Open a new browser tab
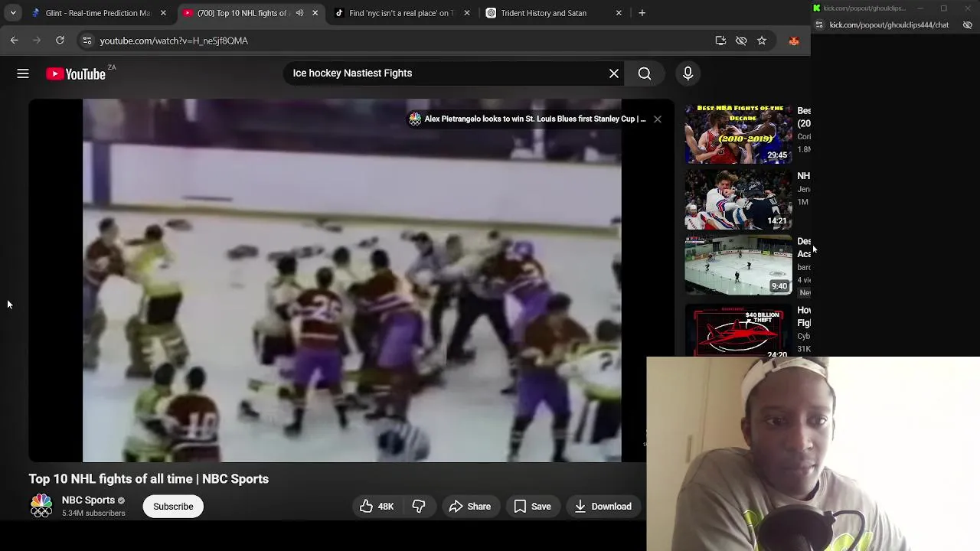 (x=642, y=13)
